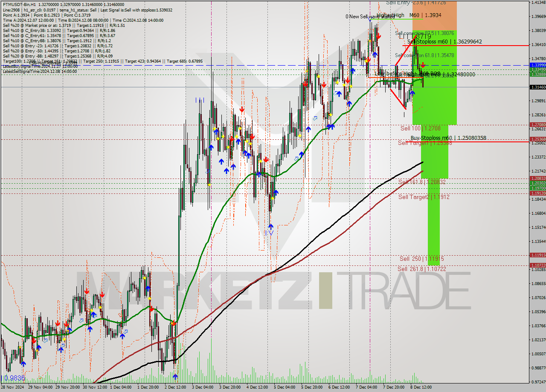Viewport: 546px width, 392px height.
Task: Click the 'Sell 261.8 | 1.10722' label
Action: pos(422,269)
